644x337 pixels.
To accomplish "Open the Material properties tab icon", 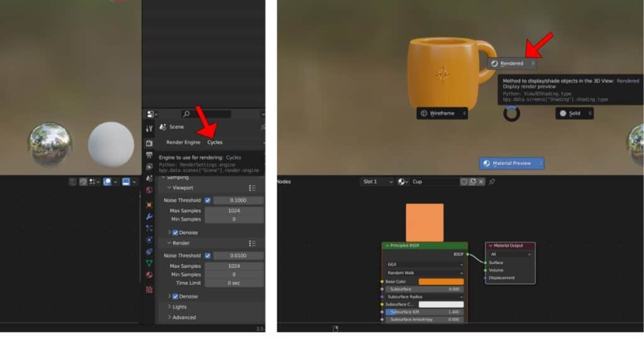I will pyautogui.click(x=149, y=275).
